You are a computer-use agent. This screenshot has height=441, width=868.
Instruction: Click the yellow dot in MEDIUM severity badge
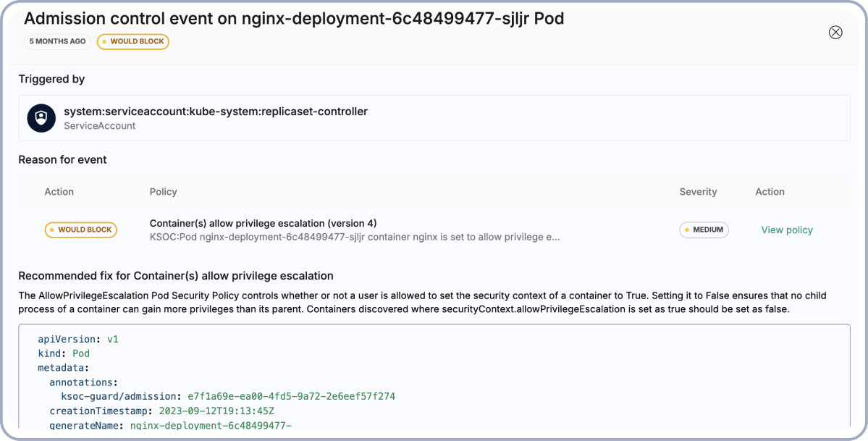pyautogui.click(x=687, y=230)
